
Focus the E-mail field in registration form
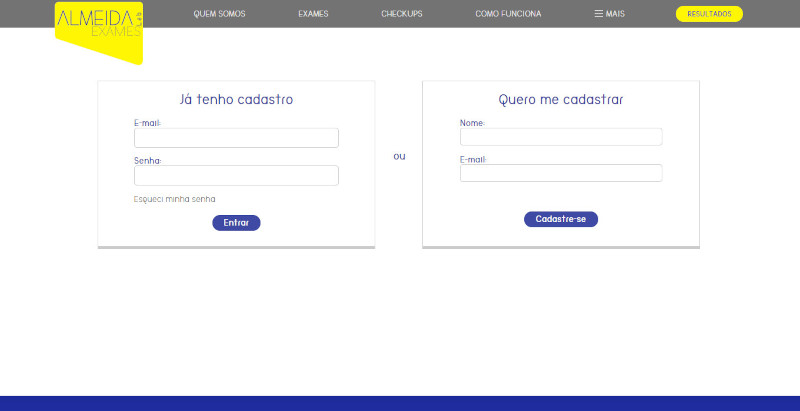pyautogui.click(x=561, y=173)
